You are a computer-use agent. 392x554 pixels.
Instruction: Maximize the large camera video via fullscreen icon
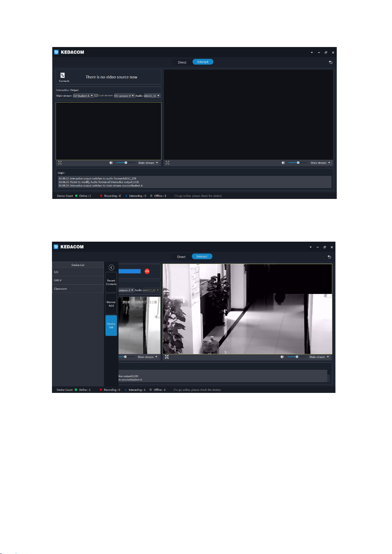coord(167,357)
